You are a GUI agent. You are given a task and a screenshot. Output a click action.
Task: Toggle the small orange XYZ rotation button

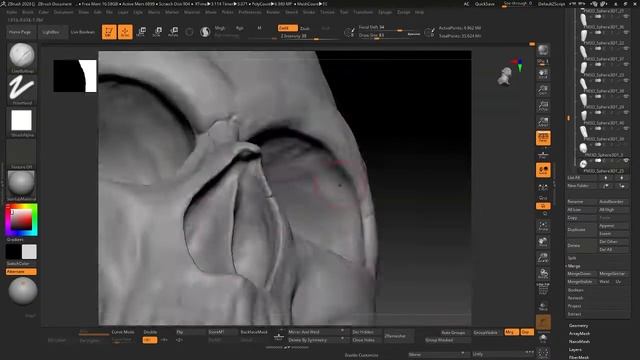(543, 206)
